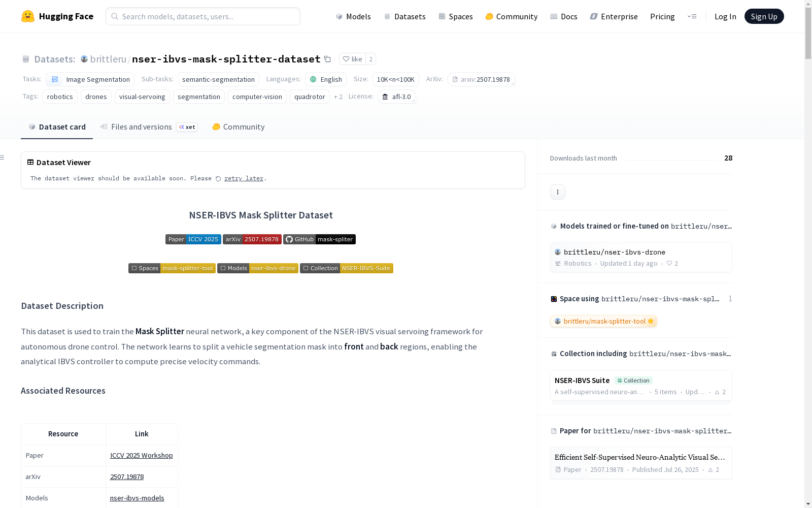This screenshot has width=812, height=508.
Task: Click the like count number 2
Action: pyautogui.click(x=371, y=59)
